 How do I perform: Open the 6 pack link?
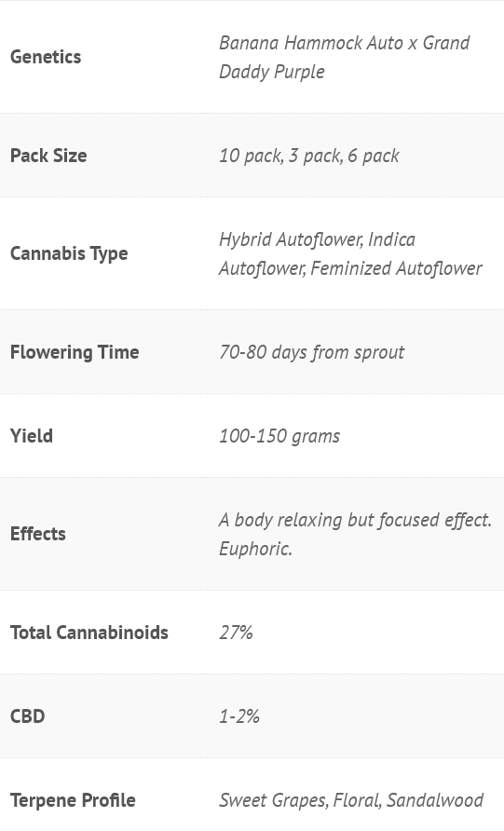pyautogui.click(x=374, y=156)
